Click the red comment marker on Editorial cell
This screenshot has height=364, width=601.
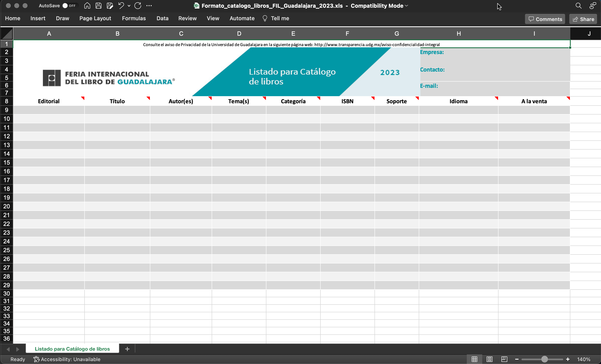click(83, 98)
